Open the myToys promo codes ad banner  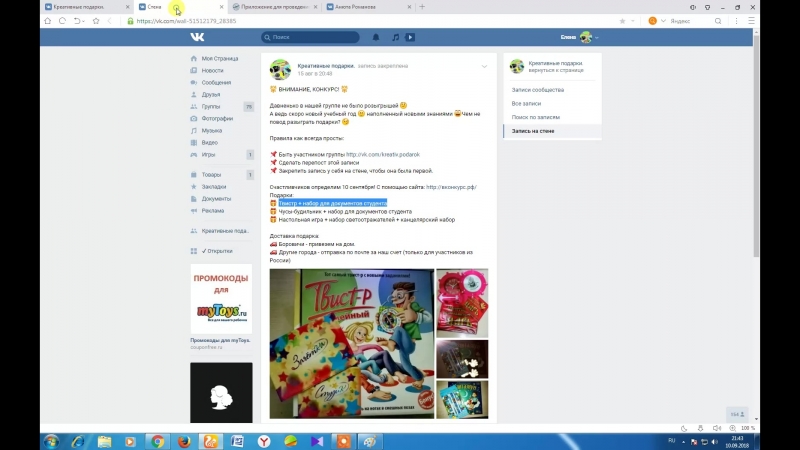pos(221,298)
